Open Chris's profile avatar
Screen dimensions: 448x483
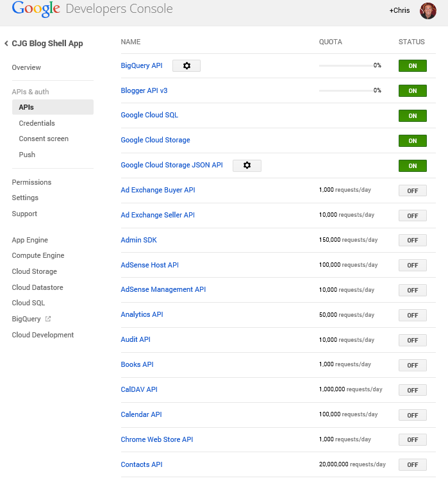[x=428, y=11]
